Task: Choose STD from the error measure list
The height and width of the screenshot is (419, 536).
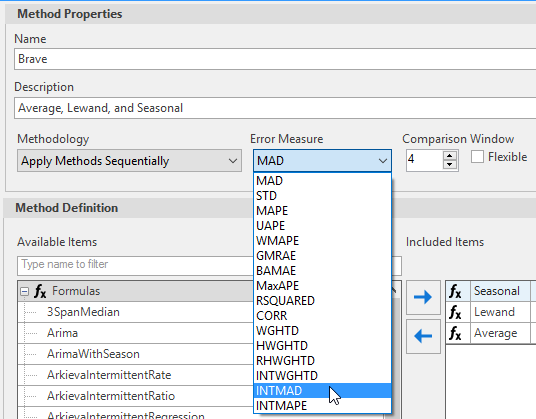Action: (322, 196)
